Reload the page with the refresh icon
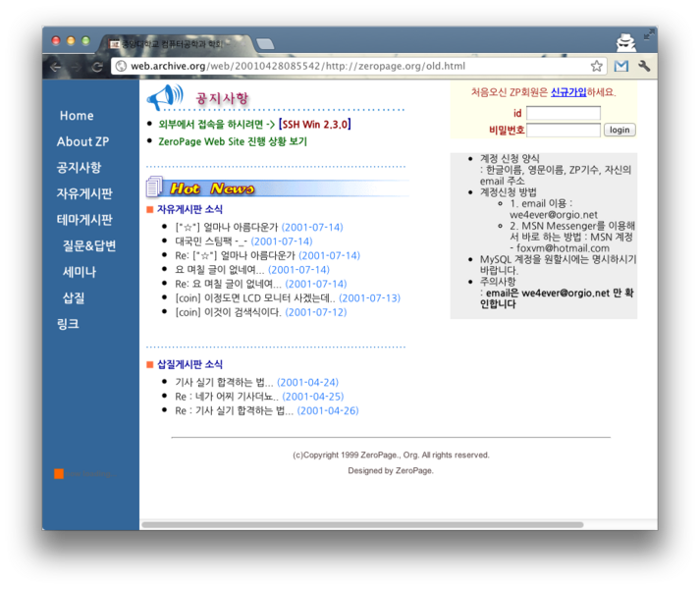The image size is (700, 589). pos(97,67)
